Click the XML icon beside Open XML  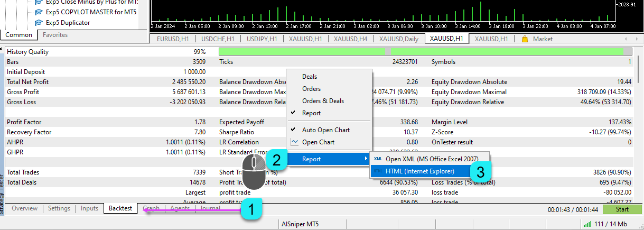(378, 159)
